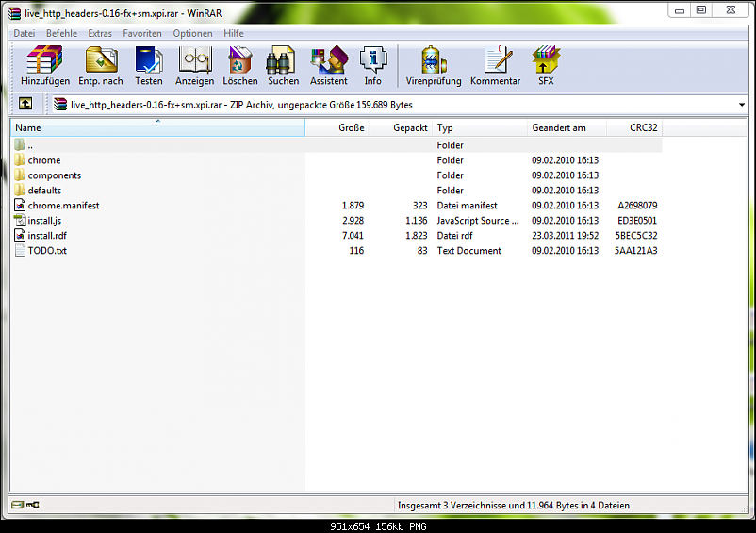Go up one folder level button

click(x=25, y=104)
